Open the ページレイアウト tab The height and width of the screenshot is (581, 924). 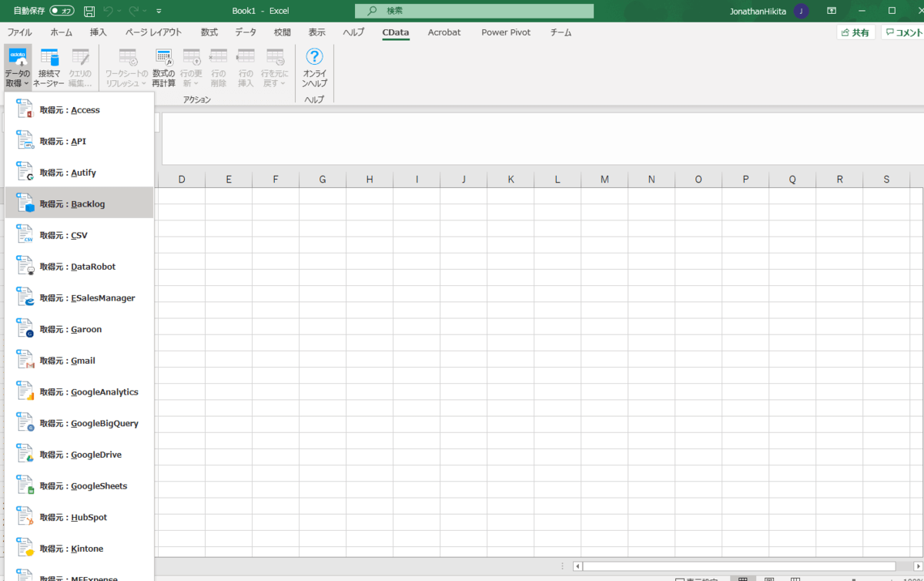pos(153,32)
